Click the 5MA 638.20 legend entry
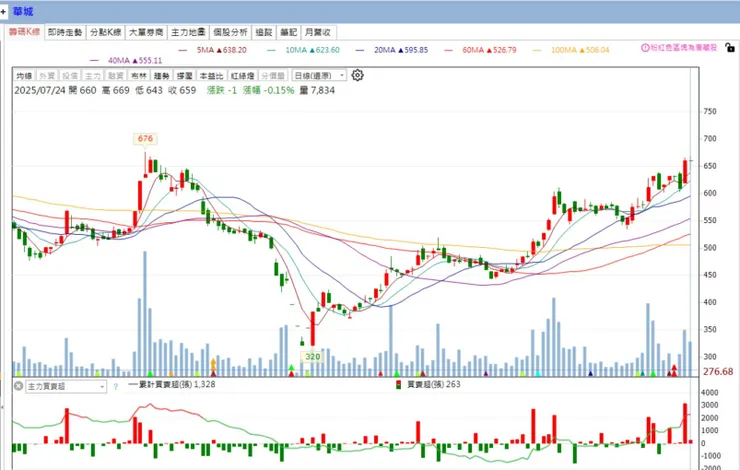This screenshot has height=470, width=740. [x=213, y=50]
